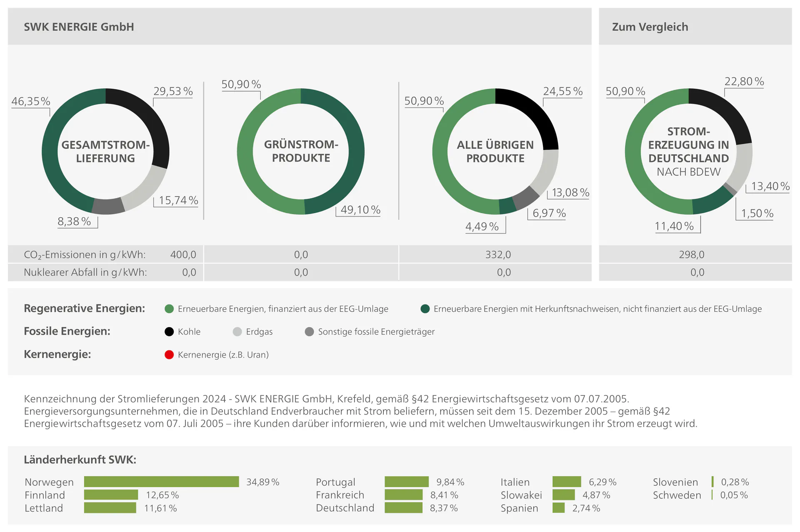Click the Norwegen 34,89 % bar
This screenshot has height=532, width=800.
(162, 482)
